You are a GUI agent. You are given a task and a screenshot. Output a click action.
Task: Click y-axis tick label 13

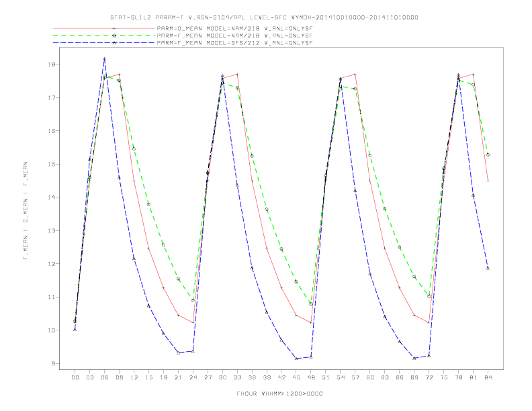tap(52, 230)
